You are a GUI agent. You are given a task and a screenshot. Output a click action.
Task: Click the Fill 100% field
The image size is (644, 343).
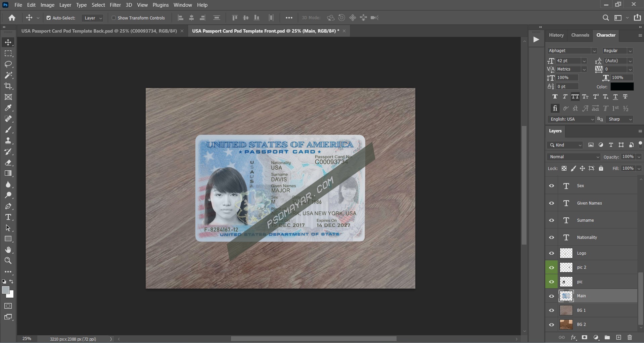click(x=628, y=169)
